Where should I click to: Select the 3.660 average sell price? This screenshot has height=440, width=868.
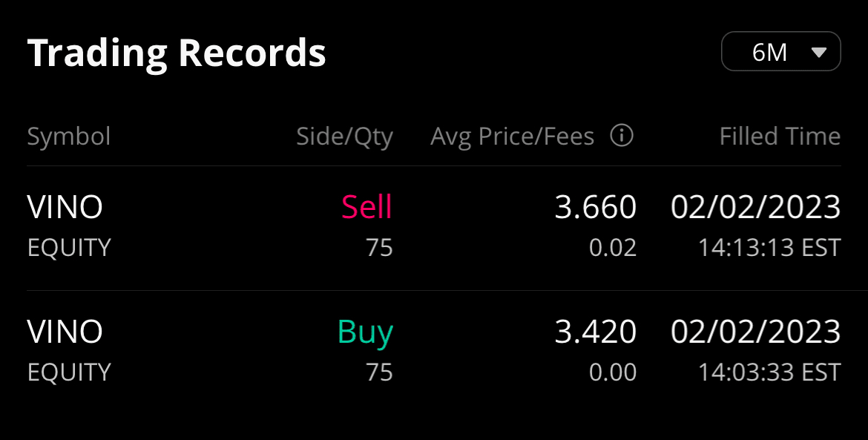coord(596,208)
